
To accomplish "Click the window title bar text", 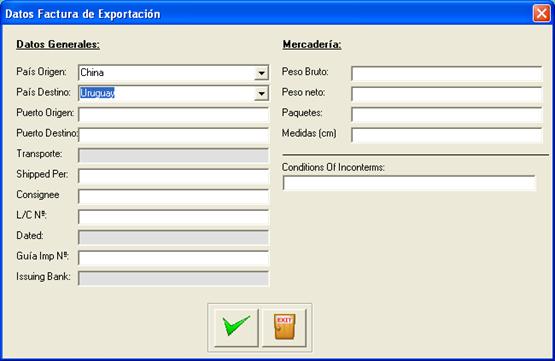I will (82, 14).
